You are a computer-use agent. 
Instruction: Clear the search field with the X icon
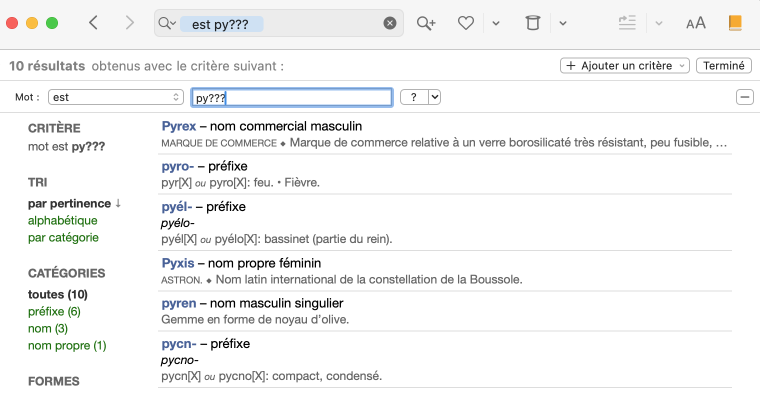(x=390, y=23)
